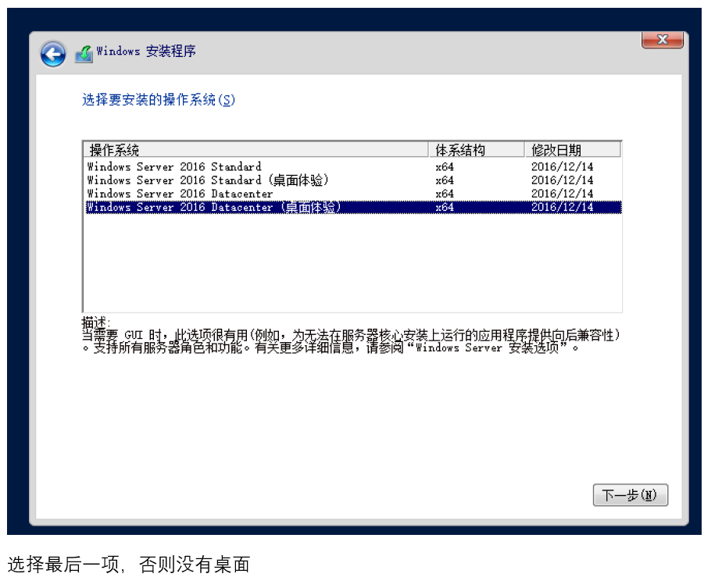Click 2016/12/14 date in the Standard row
This screenshot has width=704, height=588.
[562, 167]
